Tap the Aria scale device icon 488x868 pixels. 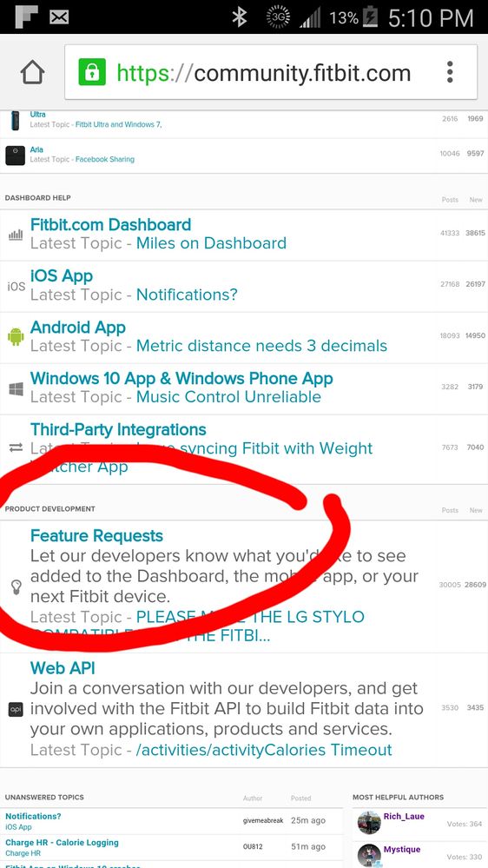point(15,156)
